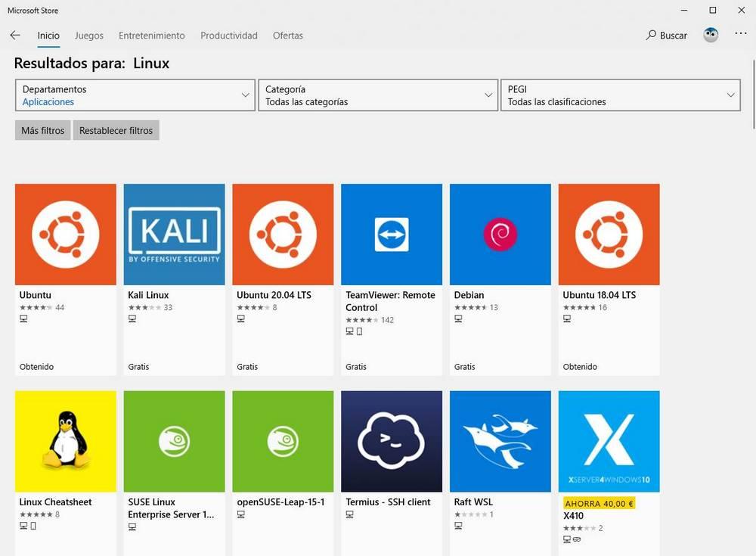The image size is (756, 556).
Task: Open the Termius SSH client tile
Action: pos(392,441)
